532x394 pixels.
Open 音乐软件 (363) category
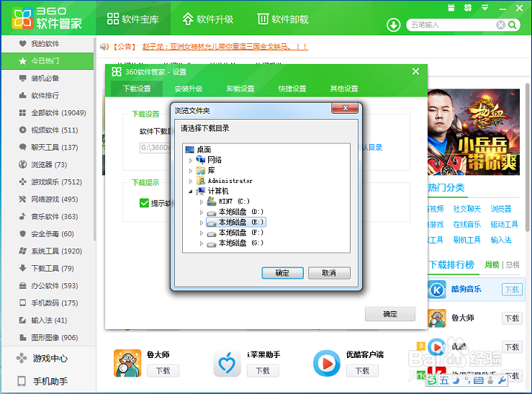pyautogui.click(x=48, y=217)
